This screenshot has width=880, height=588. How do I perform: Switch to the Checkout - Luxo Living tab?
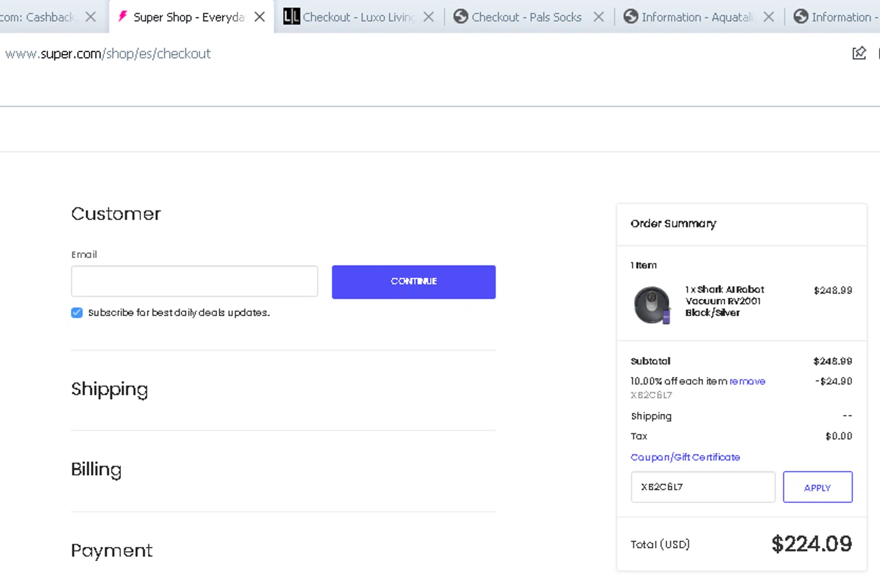point(358,17)
